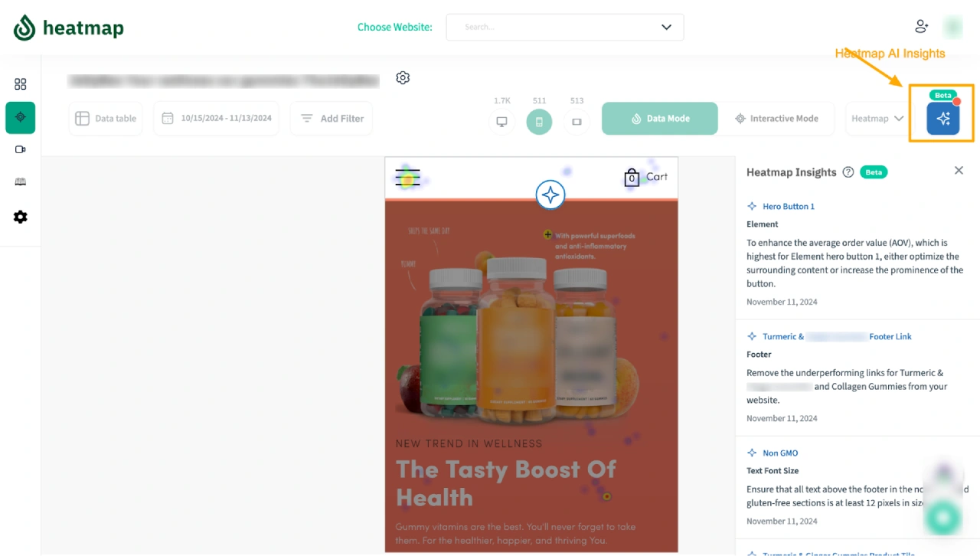Click the add user icon
The height and width of the screenshot is (556, 980).
[x=922, y=26]
